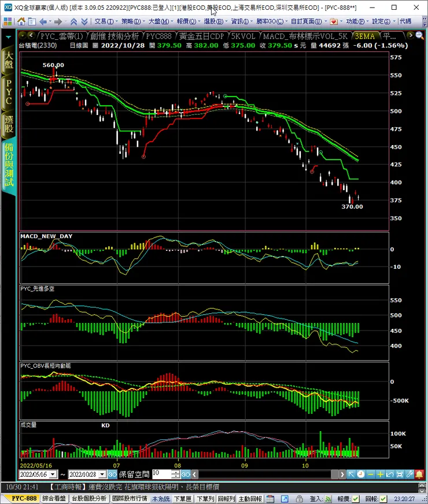Click the home icon in the toolbar
Viewport: 428px width, 504px height.
pos(21,21)
